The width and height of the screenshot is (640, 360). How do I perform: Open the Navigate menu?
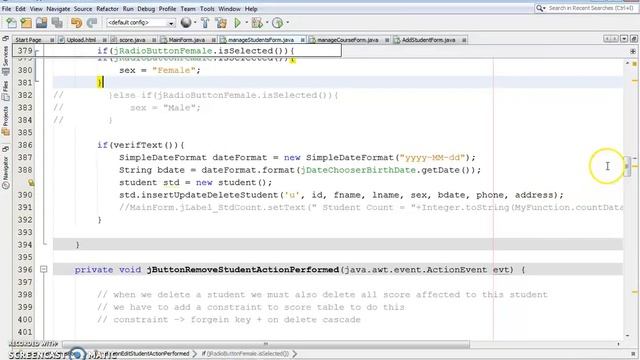[x=58, y=9]
